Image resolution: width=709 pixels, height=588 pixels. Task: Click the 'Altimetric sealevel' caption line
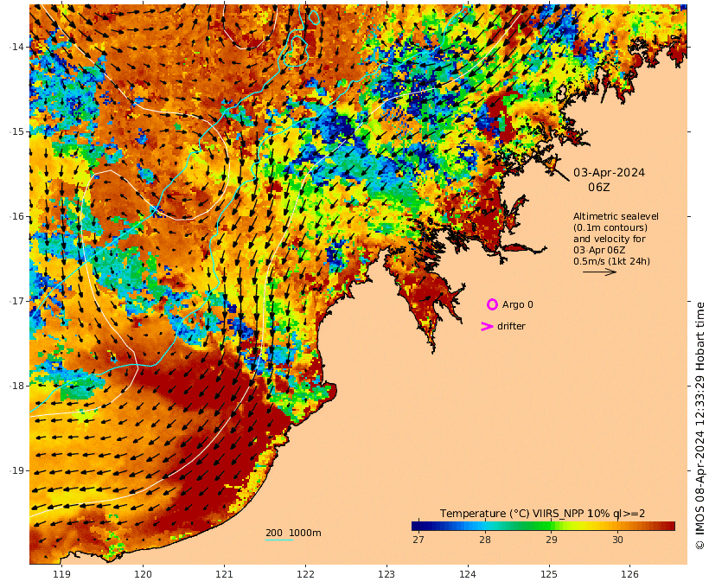click(616, 217)
